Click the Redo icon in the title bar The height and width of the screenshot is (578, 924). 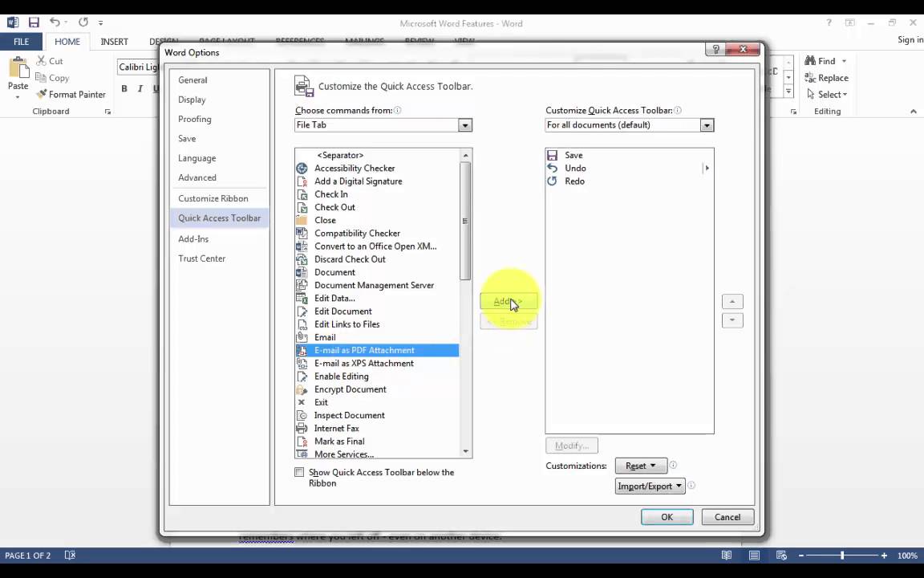(x=83, y=22)
